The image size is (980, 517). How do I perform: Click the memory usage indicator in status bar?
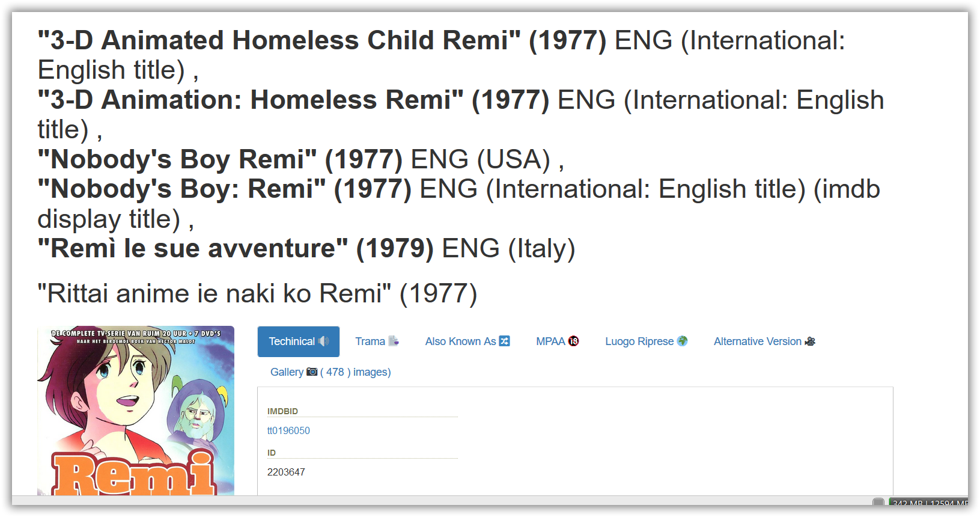coord(929,503)
